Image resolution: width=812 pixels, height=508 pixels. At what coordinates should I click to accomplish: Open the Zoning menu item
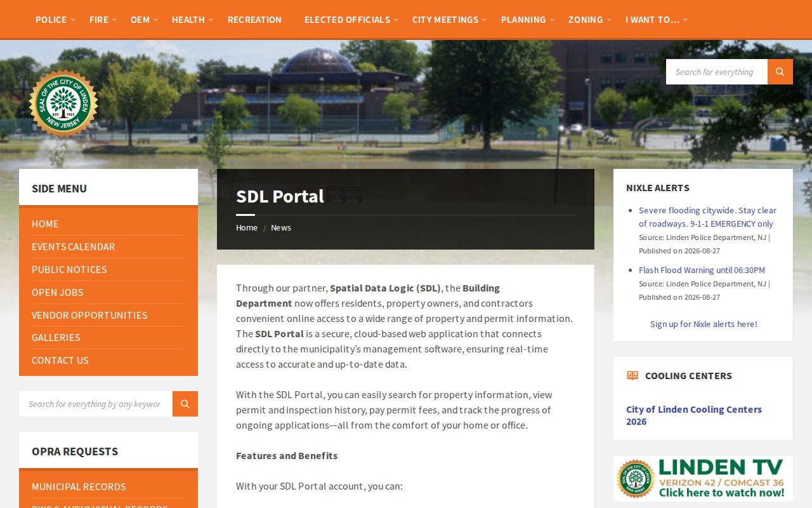pyautogui.click(x=586, y=20)
